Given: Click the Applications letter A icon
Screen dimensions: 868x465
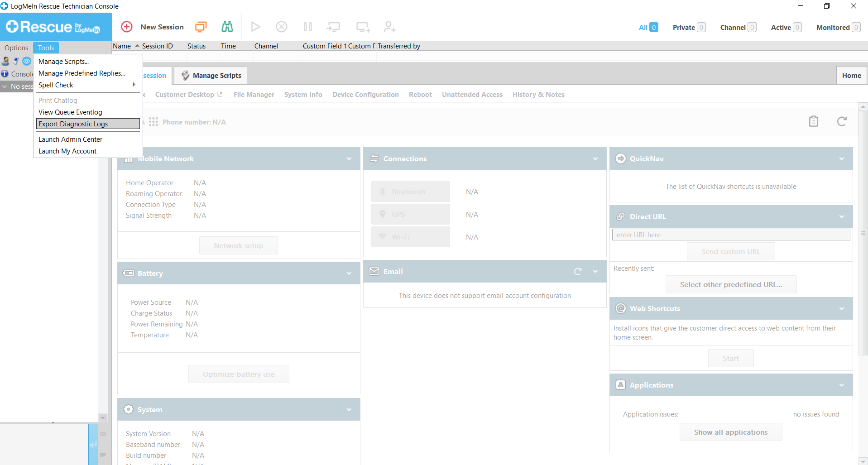Looking at the screenshot, I should coord(621,384).
